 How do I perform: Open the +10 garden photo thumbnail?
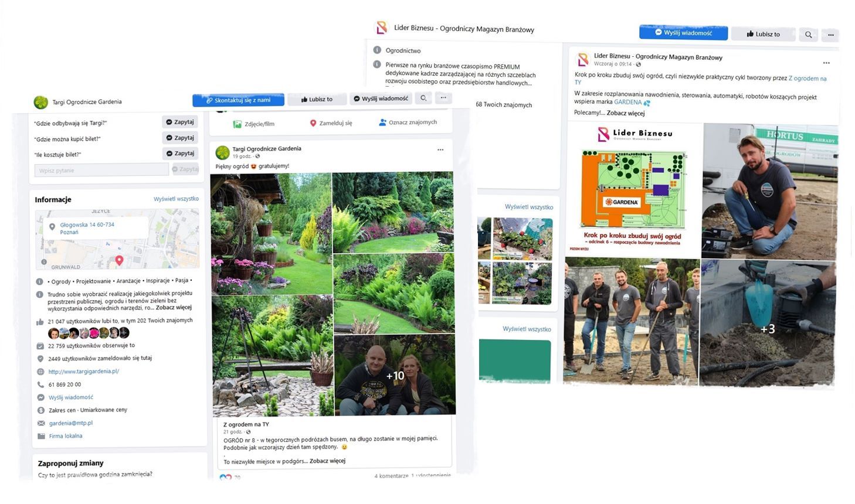(395, 375)
